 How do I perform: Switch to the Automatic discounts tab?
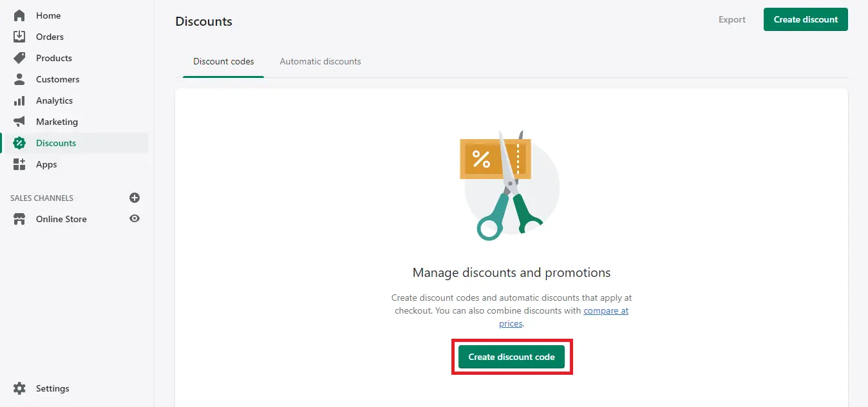coord(320,61)
